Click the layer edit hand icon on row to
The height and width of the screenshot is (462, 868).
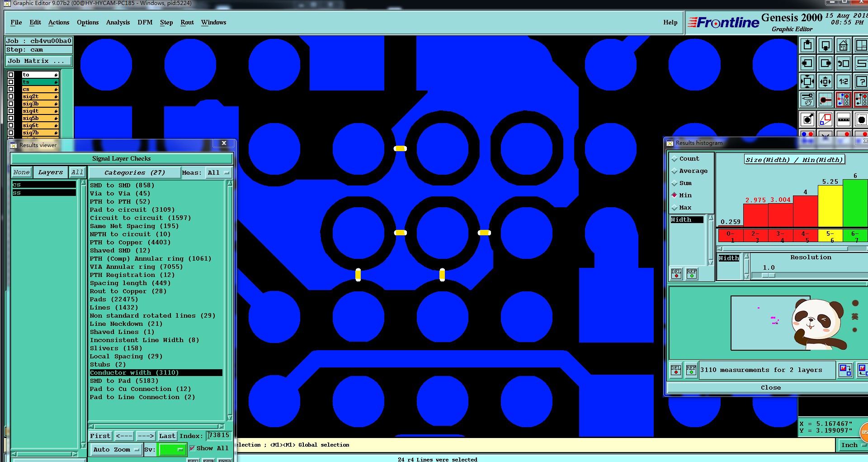56,75
